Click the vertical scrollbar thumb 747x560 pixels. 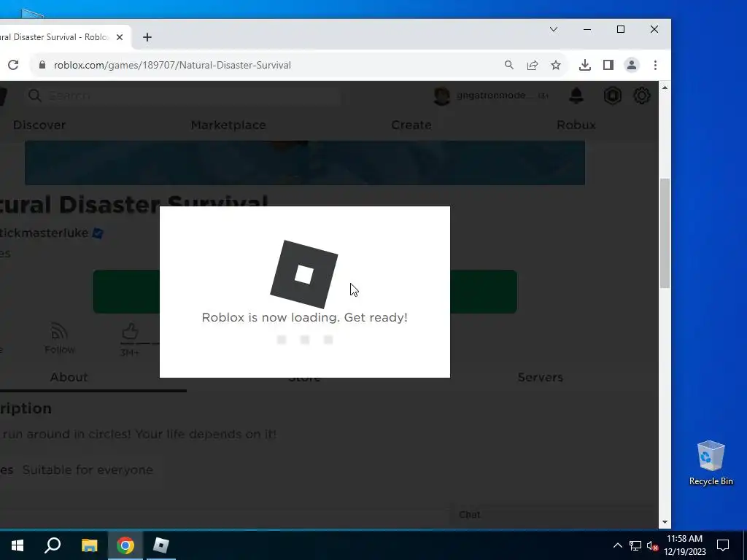(x=665, y=233)
